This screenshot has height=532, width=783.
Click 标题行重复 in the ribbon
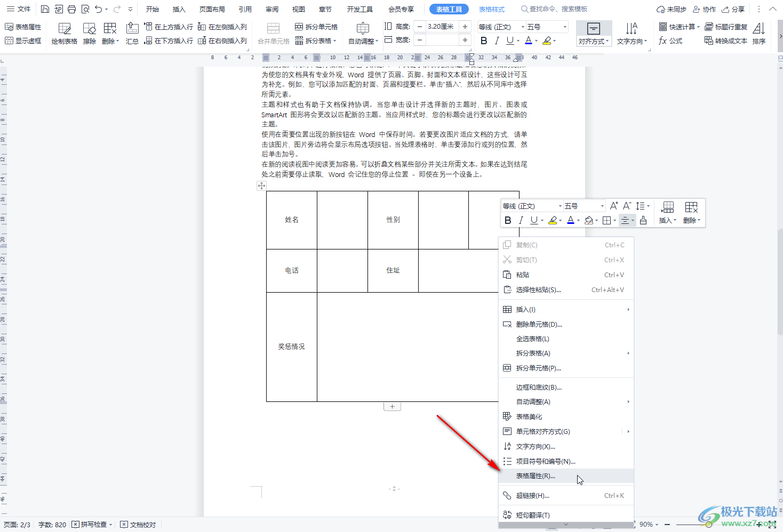[x=726, y=27]
